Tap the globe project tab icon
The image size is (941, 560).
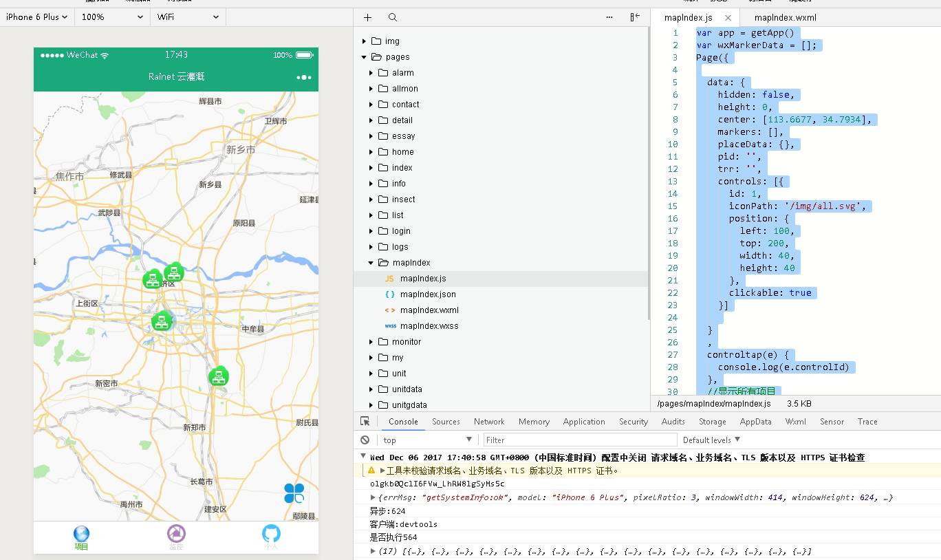(81, 534)
